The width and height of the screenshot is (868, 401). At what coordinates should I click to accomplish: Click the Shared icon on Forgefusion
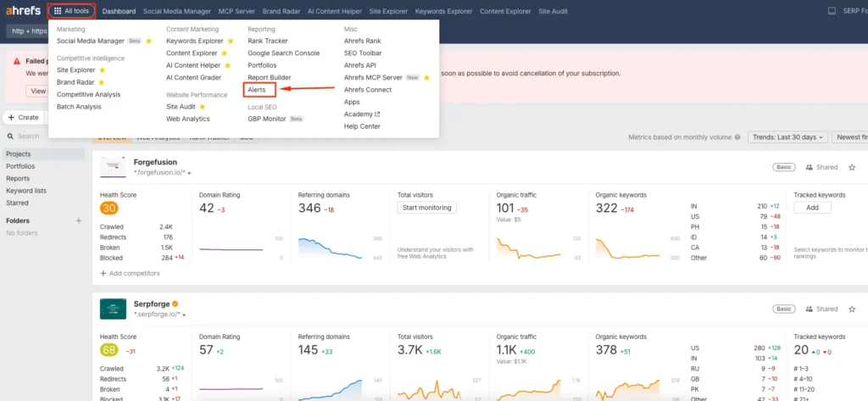coord(810,168)
